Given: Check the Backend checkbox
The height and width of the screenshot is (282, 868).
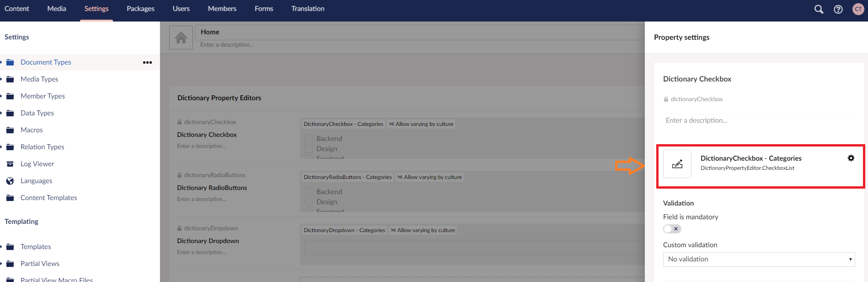Looking at the screenshot, I should coord(309,139).
